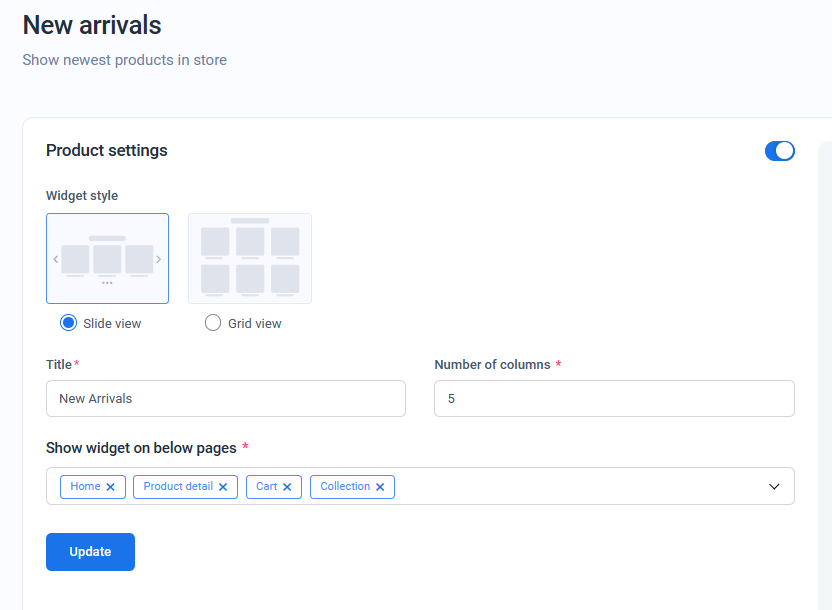Viewport: 832px width, 610px height.
Task: Click the Grid view label text
Action: click(255, 324)
